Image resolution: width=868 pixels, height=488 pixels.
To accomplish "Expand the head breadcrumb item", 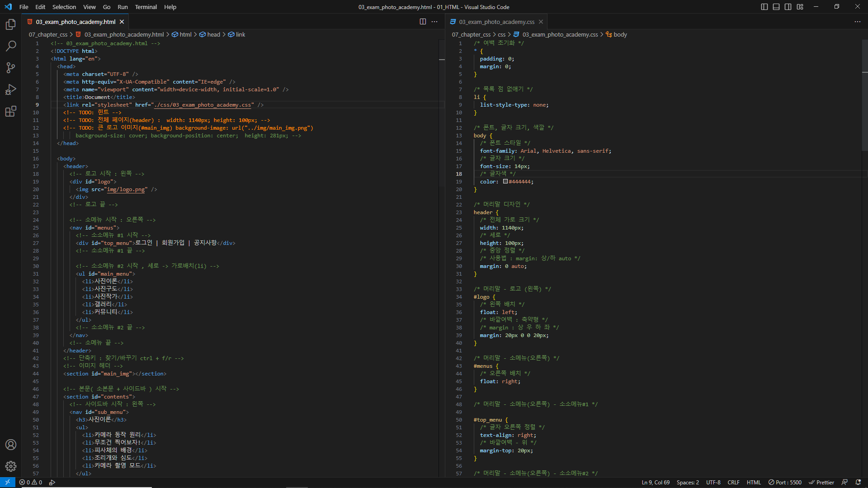I will point(213,34).
